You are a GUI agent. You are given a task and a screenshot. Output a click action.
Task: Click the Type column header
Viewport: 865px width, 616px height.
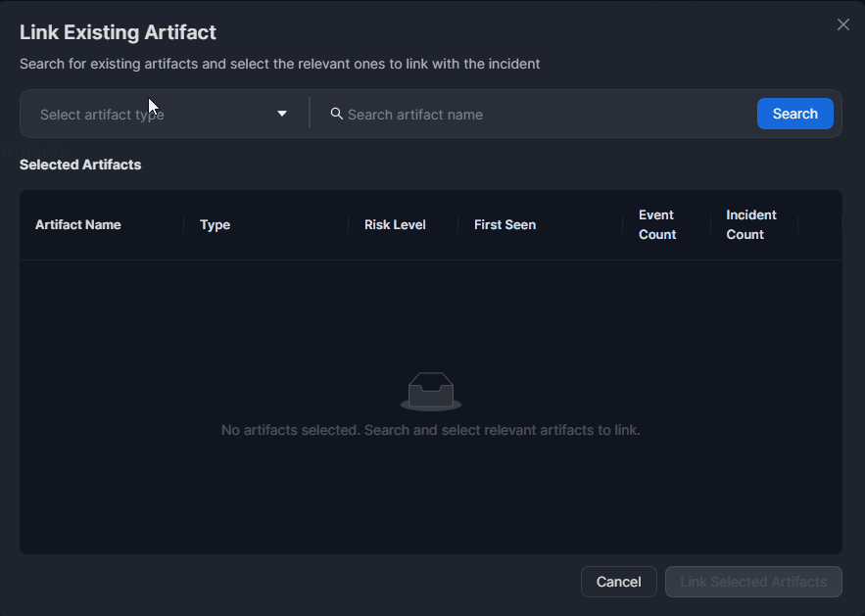(216, 224)
